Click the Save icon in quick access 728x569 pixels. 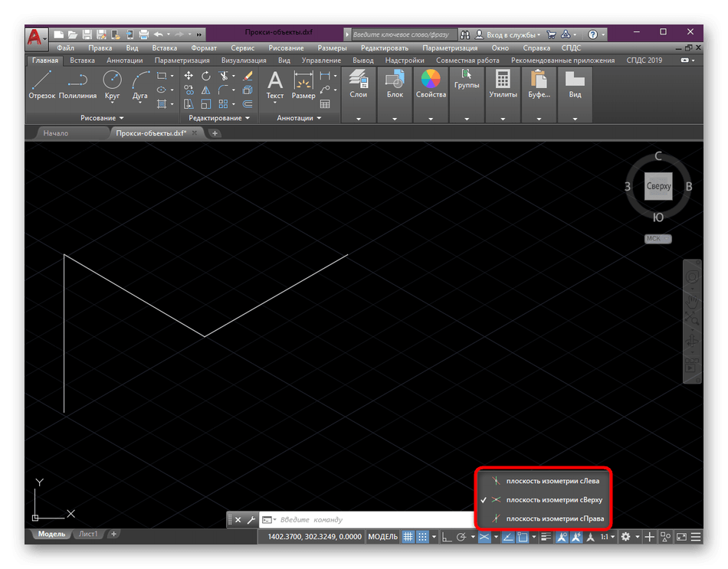coord(87,34)
